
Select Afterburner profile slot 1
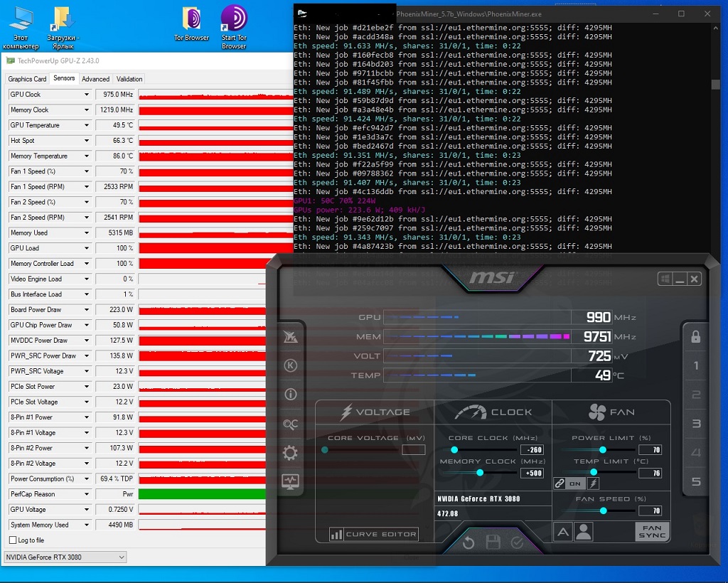point(695,365)
